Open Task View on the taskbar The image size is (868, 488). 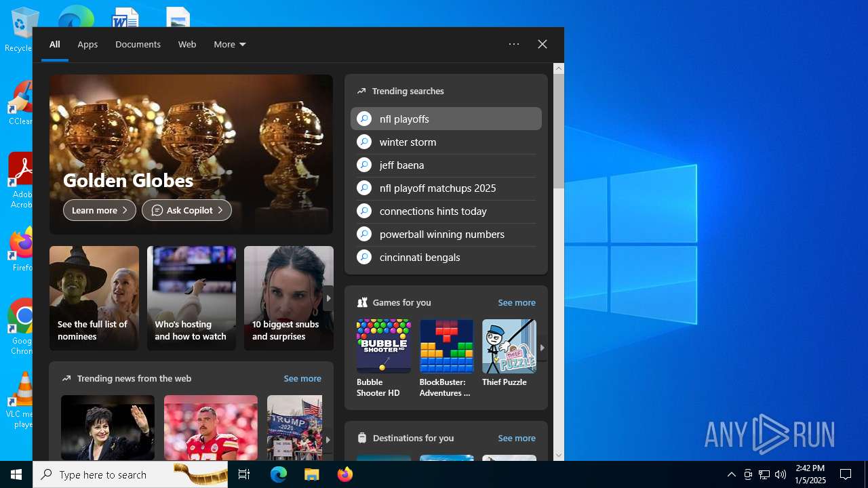tap(244, 474)
